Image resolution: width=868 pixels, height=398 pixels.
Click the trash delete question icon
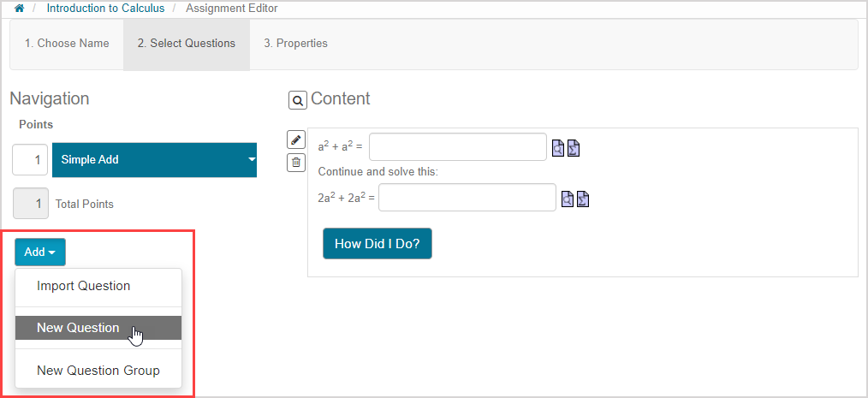point(296,162)
